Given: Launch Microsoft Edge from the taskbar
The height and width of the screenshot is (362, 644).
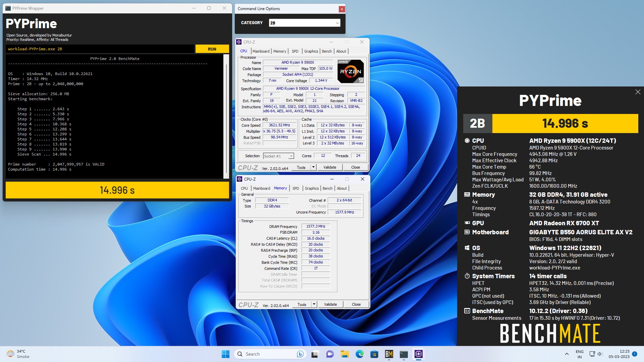Looking at the screenshot, I should (360, 354).
